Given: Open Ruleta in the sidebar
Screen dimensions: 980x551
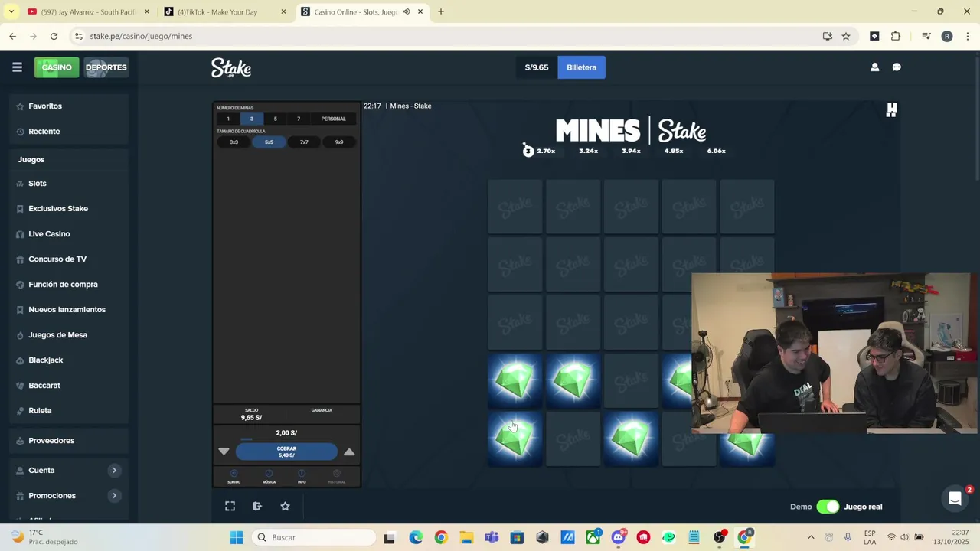Looking at the screenshot, I should 40,410.
